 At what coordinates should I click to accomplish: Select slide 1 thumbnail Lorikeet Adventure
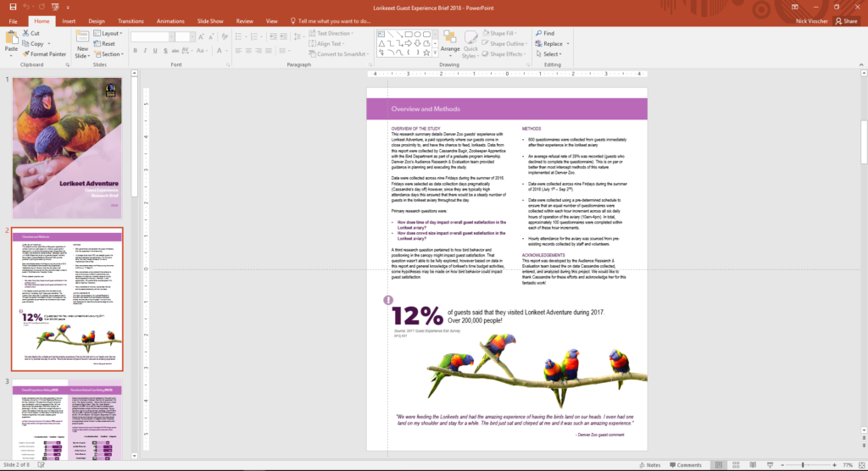(x=67, y=147)
